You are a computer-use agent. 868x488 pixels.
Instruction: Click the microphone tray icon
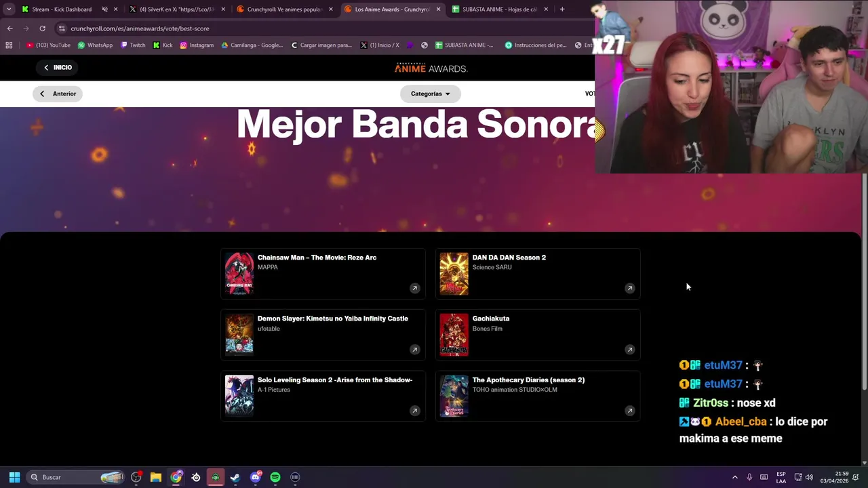tap(749, 477)
